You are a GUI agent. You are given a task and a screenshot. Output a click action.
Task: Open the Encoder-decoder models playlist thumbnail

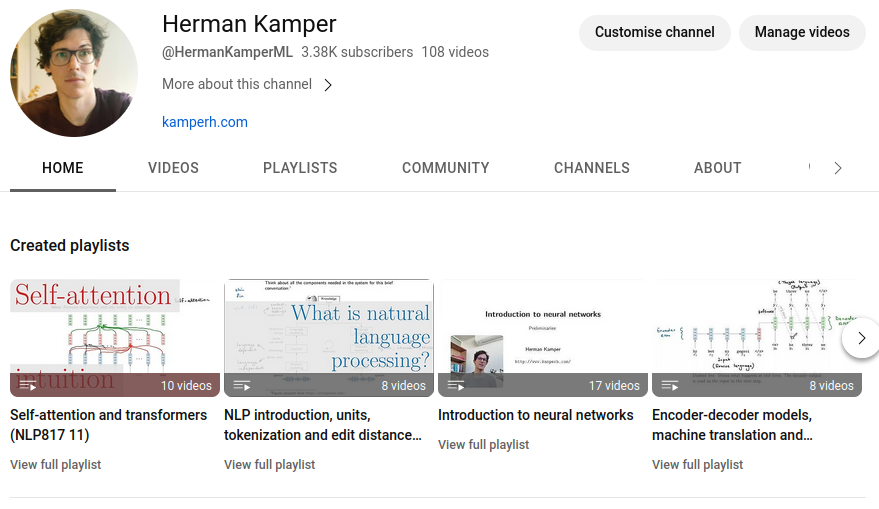point(757,338)
